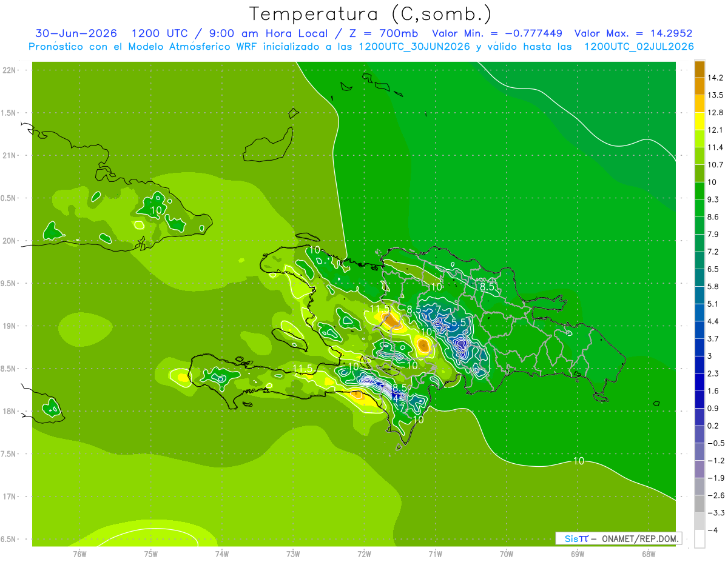Click the "1200UTC_30JUN2026" initialization timestamp
The height and width of the screenshot is (562, 728).
(x=415, y=47)
